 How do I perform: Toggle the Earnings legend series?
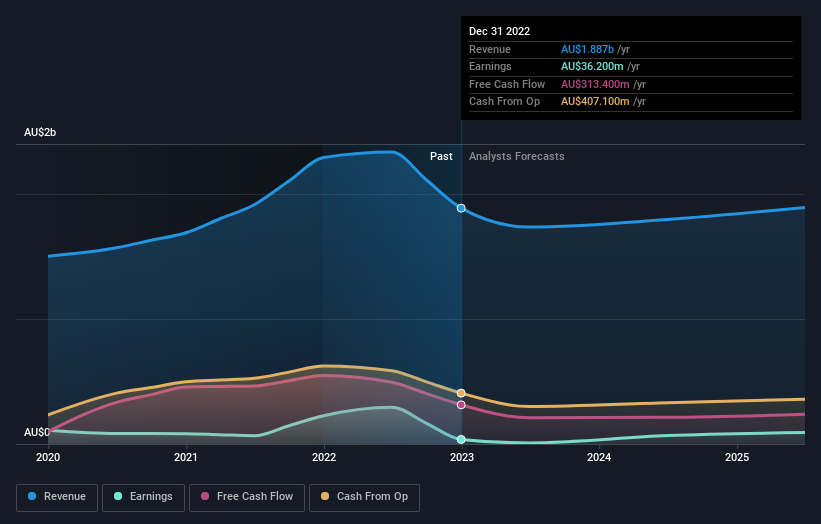pyautogui.click(x=143, y=497)
